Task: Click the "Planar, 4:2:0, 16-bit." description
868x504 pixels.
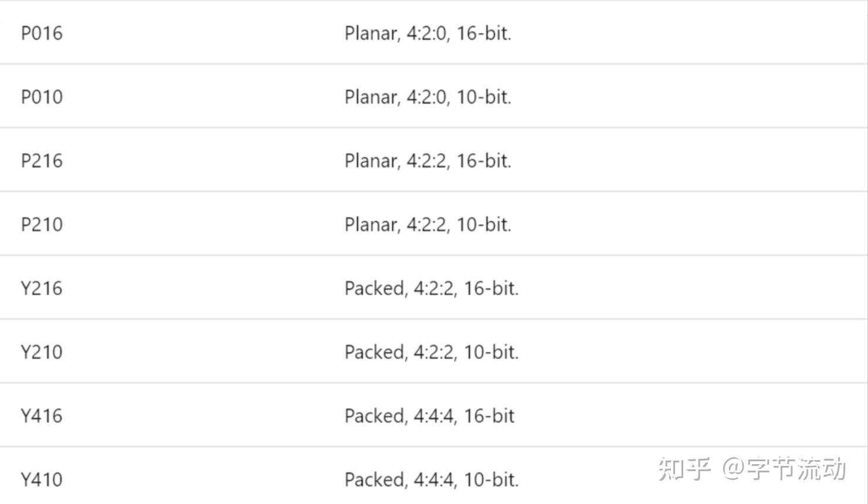Action: click(x=428, y=33)
